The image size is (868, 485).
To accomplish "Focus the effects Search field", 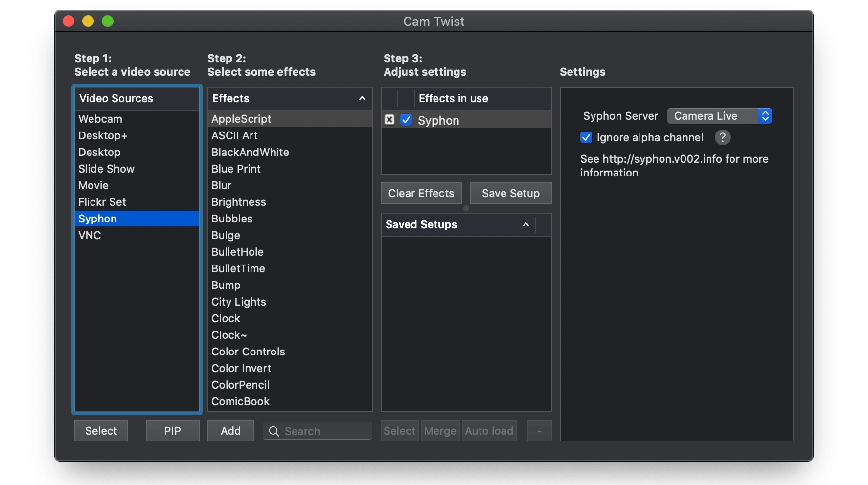I will [x=318, y=431].
